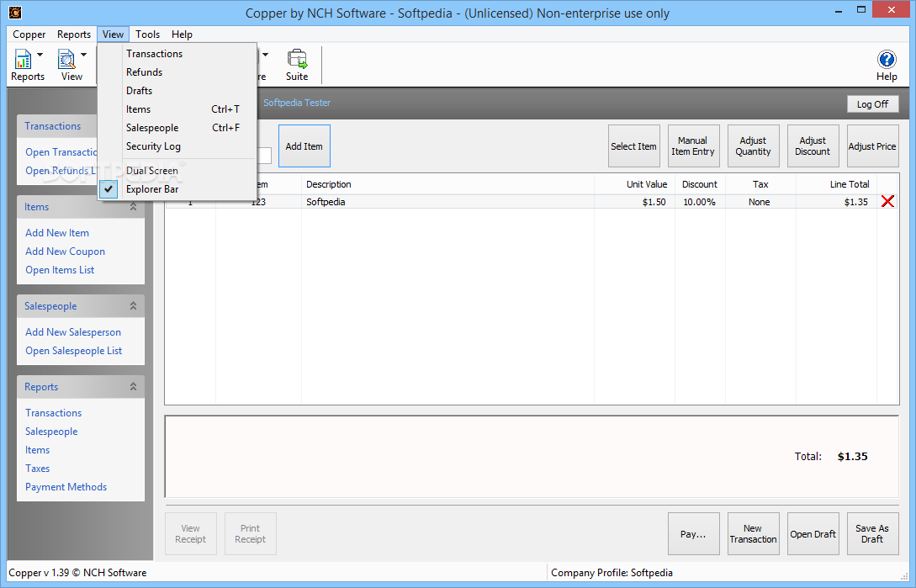Click the Line Total column header
Image resolution: width=916 pixels, height=588 pixels.
[x=836, y=184]
